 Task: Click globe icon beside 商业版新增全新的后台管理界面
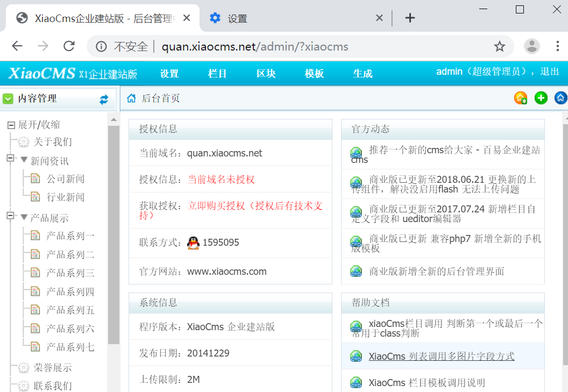click(356, 272)
